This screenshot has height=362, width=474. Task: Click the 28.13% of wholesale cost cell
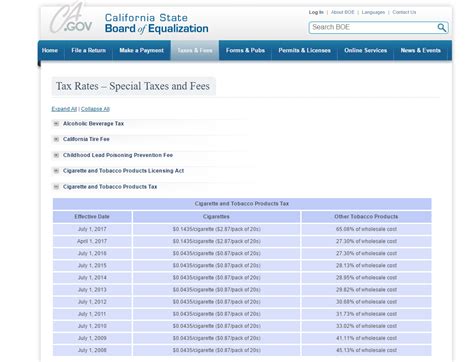(x=366, y=266)
